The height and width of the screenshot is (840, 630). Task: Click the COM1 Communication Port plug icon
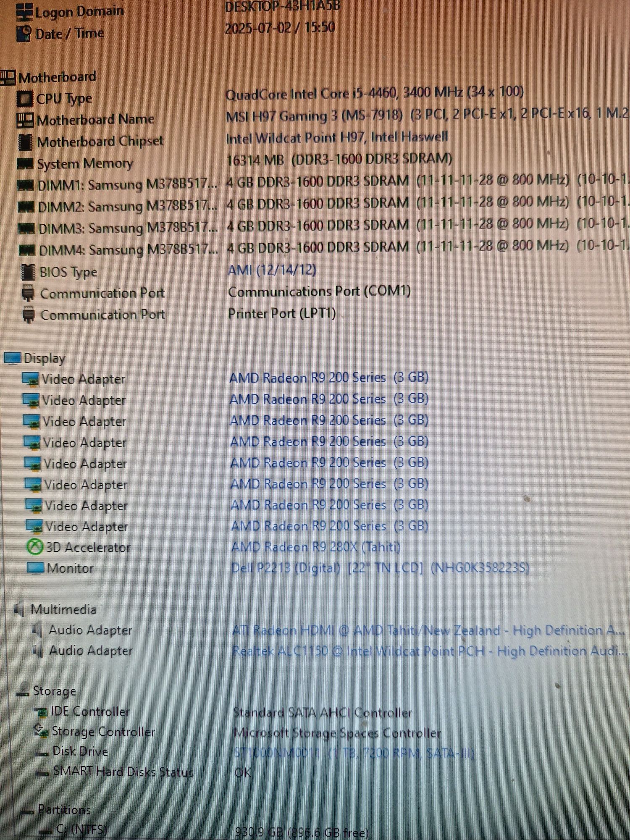28,293
